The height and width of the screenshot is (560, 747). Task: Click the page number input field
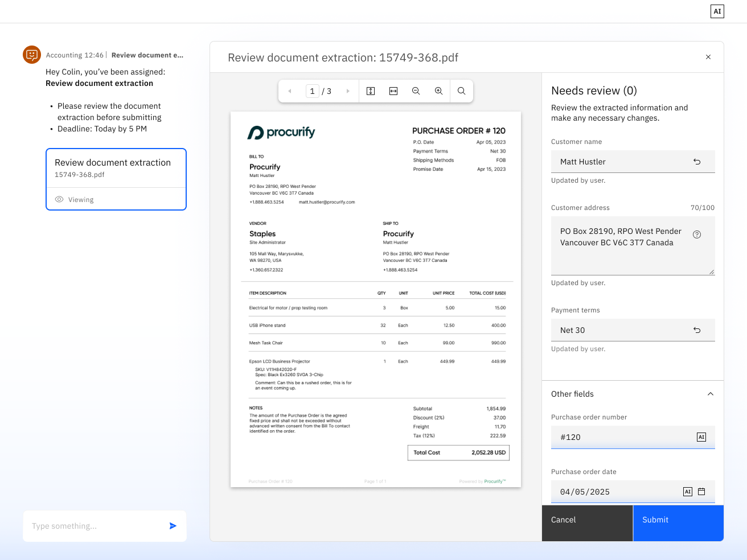click(313, 91)
